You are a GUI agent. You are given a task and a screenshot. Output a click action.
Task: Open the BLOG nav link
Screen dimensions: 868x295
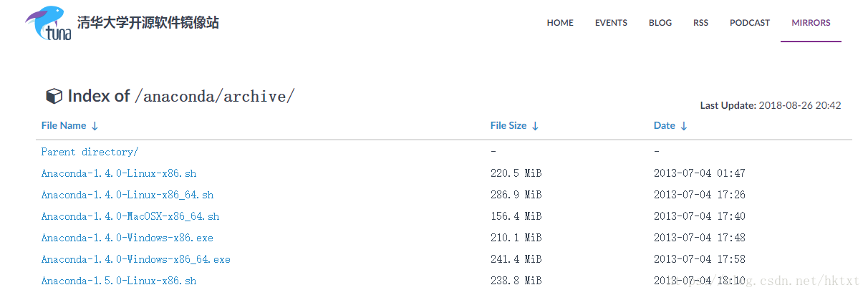(660, 23)
